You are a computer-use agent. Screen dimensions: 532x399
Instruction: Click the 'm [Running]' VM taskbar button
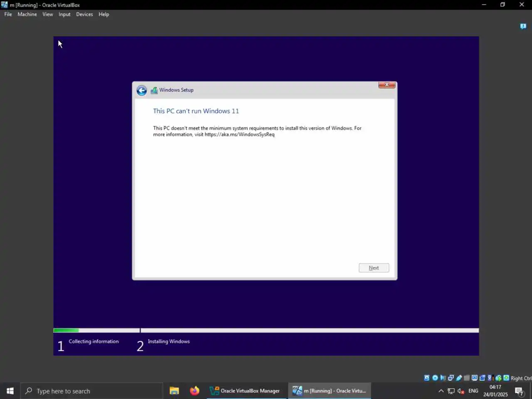click(330, 391)
